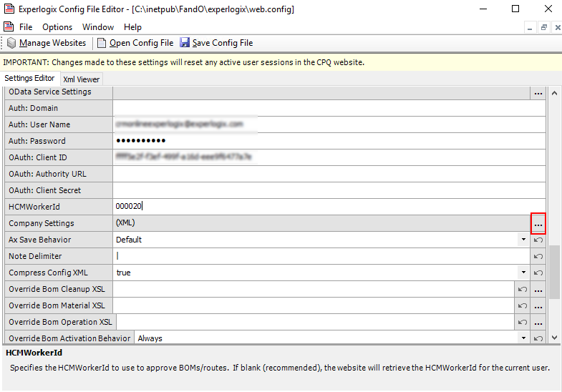This screenshot has width=562, height=392.
Task: Open Company Settings XML ellipsis button
Action: [x=538, y=223]
